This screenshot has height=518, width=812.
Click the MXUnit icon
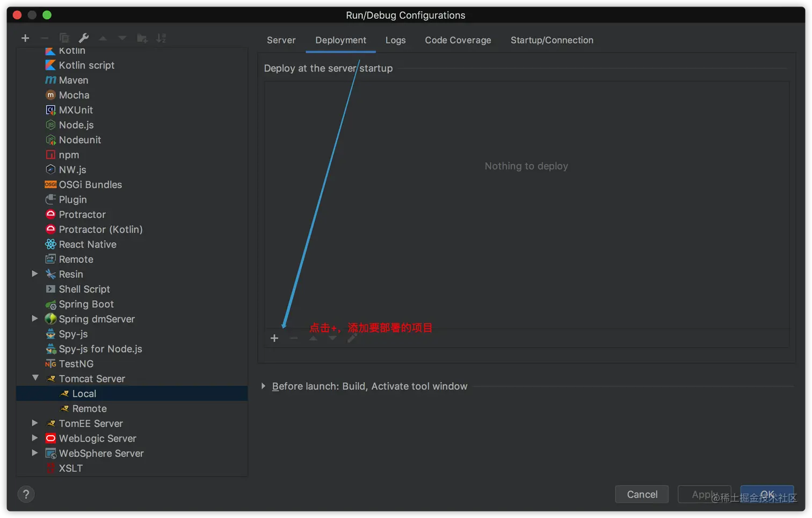50,110
